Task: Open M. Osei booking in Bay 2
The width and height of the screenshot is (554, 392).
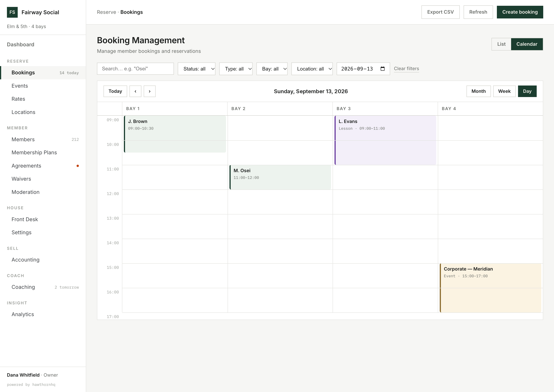Action: pyautogui.click(x=280, y=177)
